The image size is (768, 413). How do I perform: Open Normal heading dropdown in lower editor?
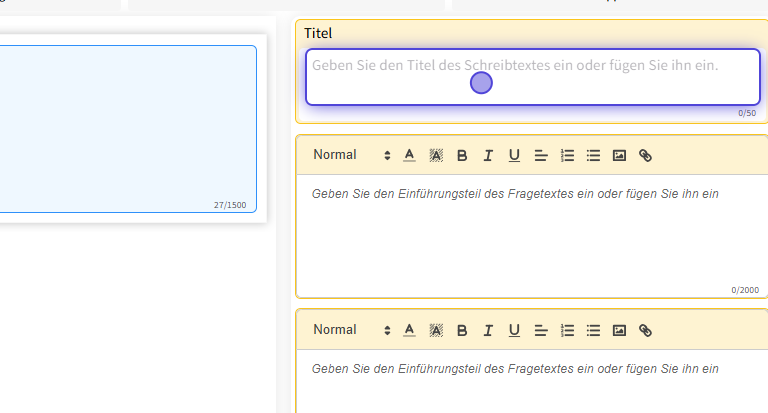pyautogui.click(x=351, y=330)
